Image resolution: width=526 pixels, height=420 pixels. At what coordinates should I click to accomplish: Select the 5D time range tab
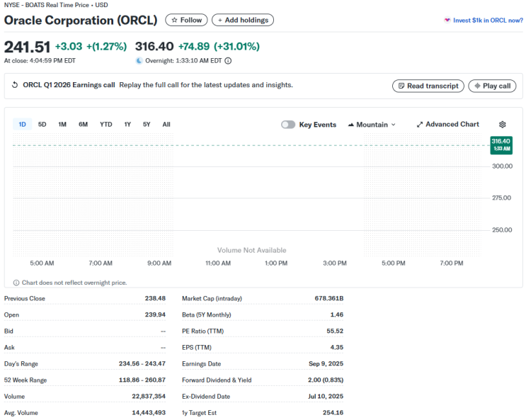click(42, 125)
